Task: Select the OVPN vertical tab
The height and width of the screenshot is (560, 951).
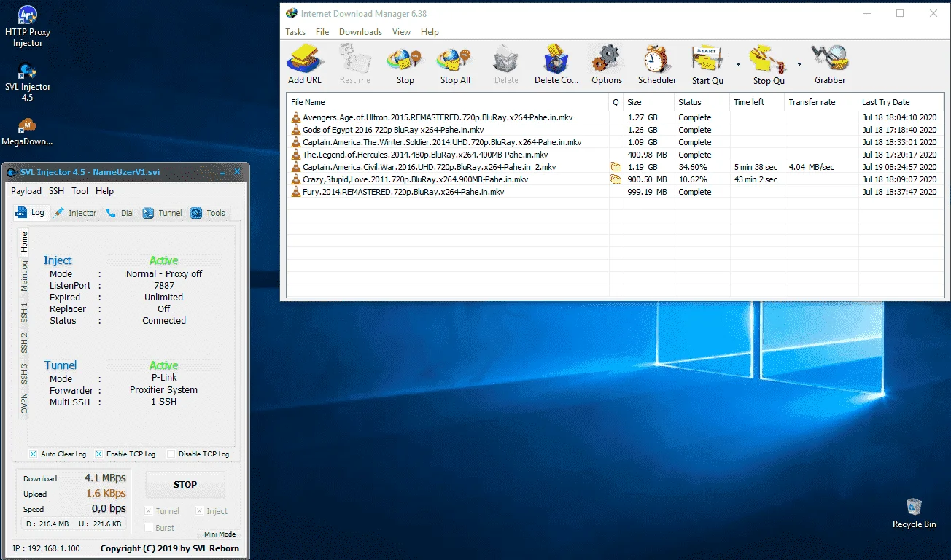Action: 24,403
